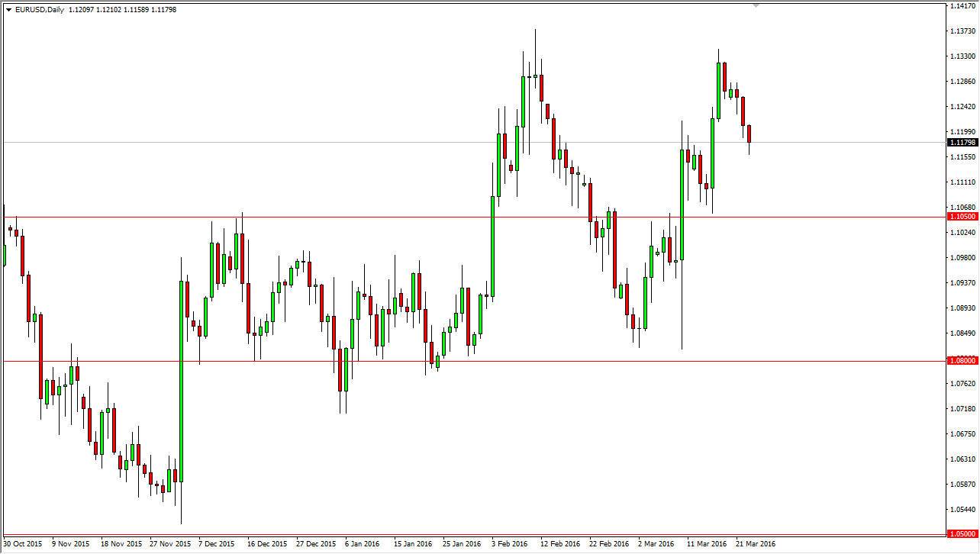Expand the EURUSD symbol dropdown arrow
The width and height of the screenshot is (980, 554).
(x=8, y=10)
